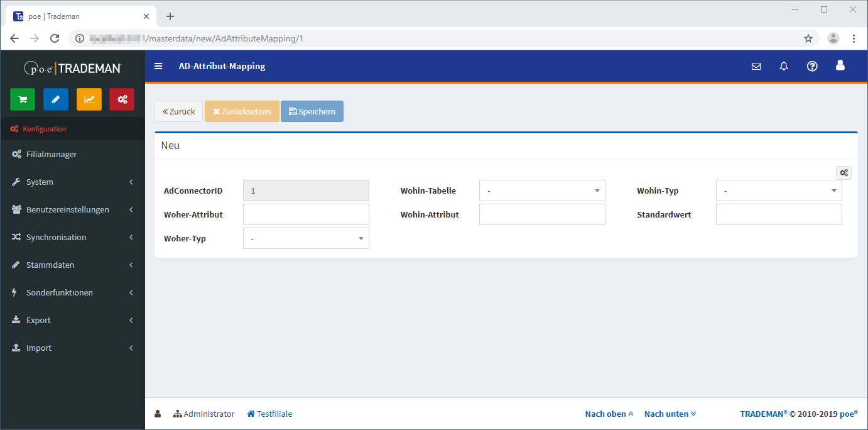This screenshot has width=868, height=430.
Task: Click the Woher-Attribut input field
Action: pyautogui.click(x=306, y=214)
